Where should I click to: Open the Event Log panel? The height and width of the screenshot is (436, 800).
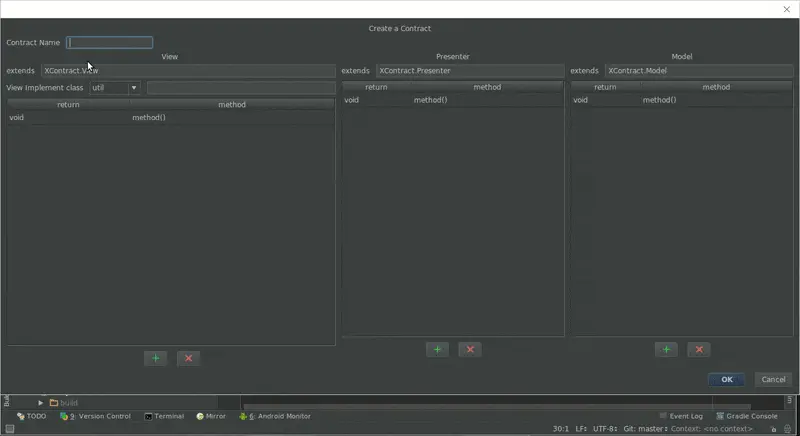click(681, 416)
